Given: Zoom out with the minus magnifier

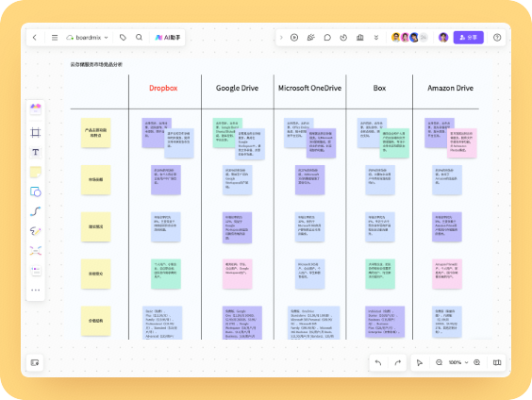Looking at the screenshot, I should pos(439,362).
